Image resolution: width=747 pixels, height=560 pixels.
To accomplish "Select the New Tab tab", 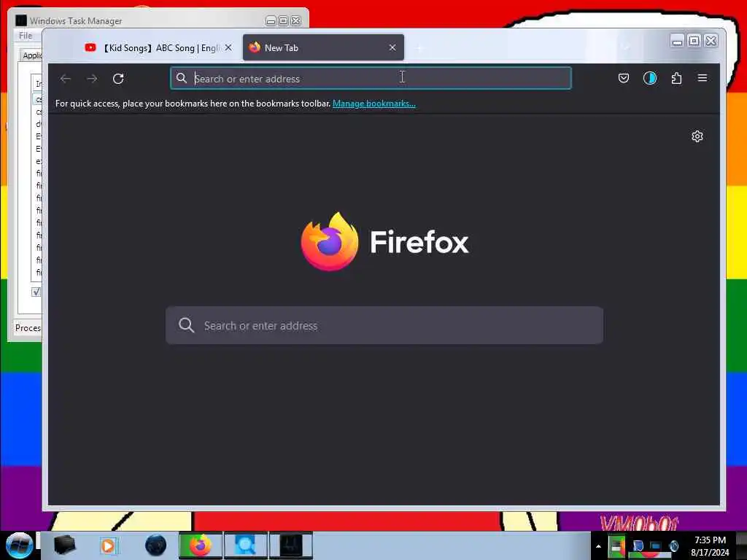I will click(x=323, y=47).
